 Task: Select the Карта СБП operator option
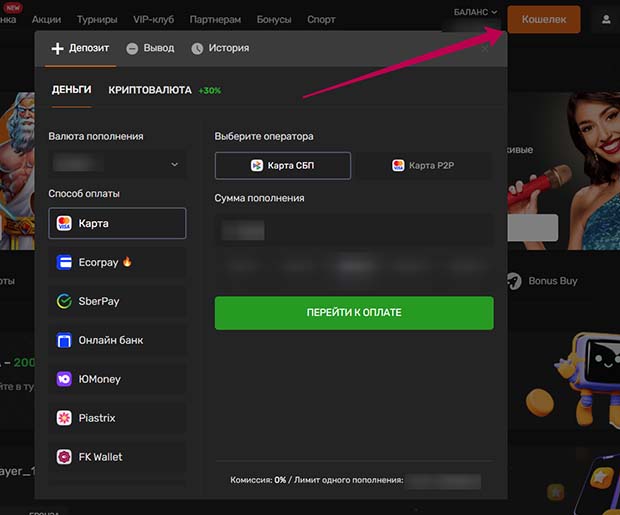[283, 165]
